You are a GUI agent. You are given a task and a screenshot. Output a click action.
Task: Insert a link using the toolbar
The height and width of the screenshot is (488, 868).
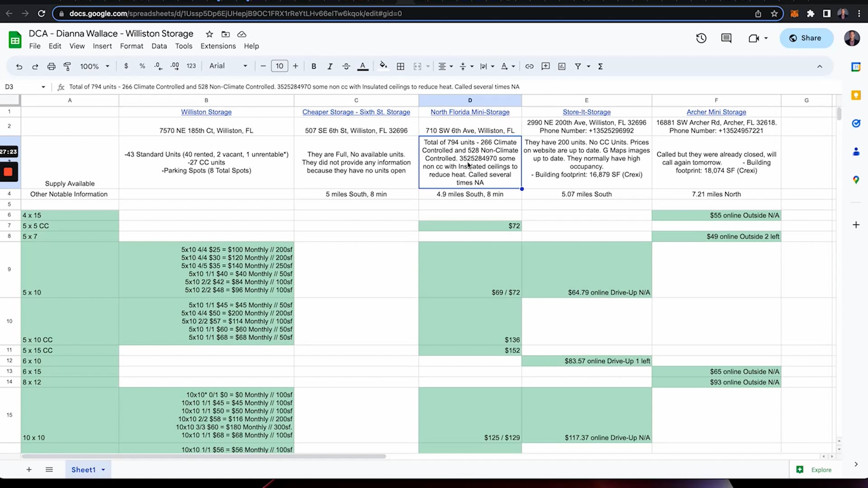pyautogui.click(x=529, y=66)
